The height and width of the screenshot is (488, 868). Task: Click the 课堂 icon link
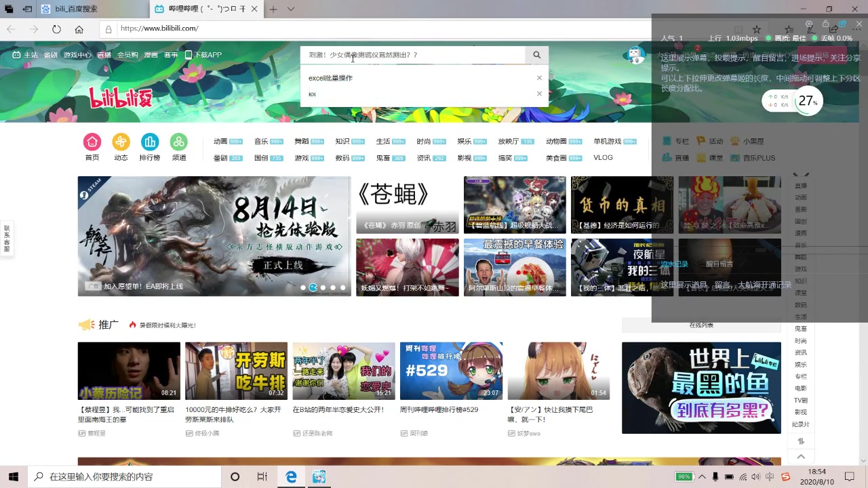(710, 158)
